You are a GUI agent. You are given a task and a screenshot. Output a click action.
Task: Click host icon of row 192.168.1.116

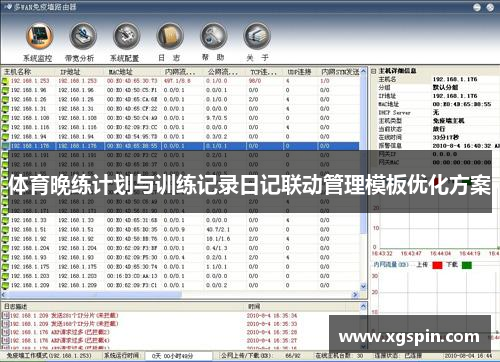coord(5,128)
